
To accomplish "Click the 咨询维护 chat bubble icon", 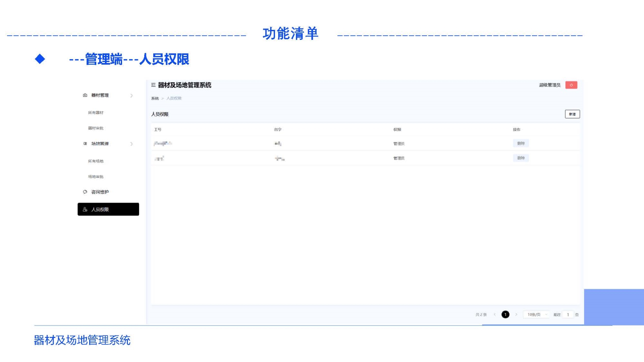I will (85, 192).
